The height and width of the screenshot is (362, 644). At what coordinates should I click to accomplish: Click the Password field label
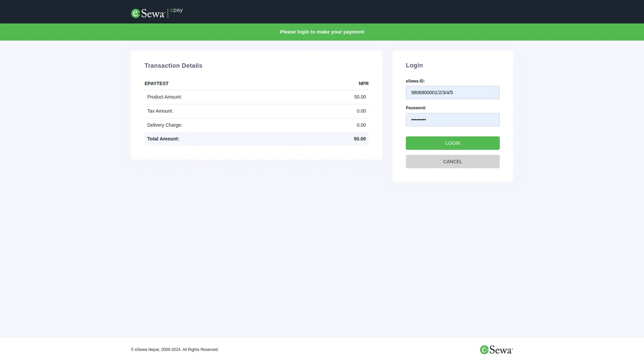tap(416, 108)
